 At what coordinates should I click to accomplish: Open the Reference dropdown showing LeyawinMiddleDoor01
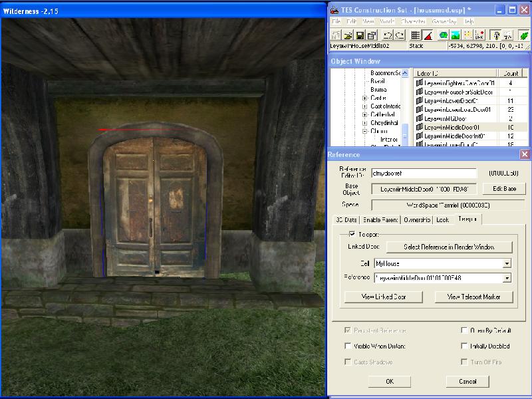pyautogui.click(x=507, y=278)
